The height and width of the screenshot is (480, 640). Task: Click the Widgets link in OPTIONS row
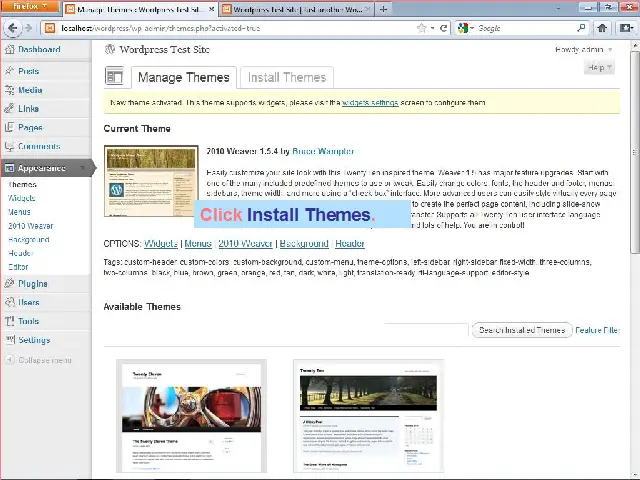click(161, 244)
